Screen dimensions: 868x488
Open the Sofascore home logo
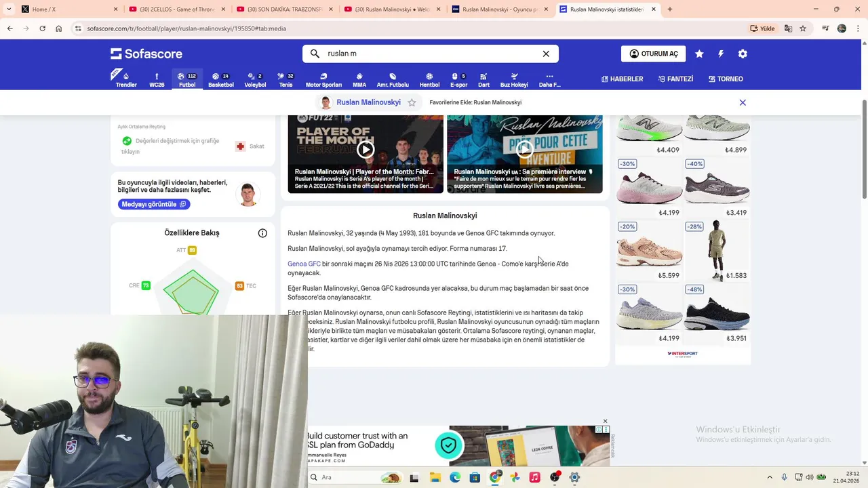[x=146, y=54]
